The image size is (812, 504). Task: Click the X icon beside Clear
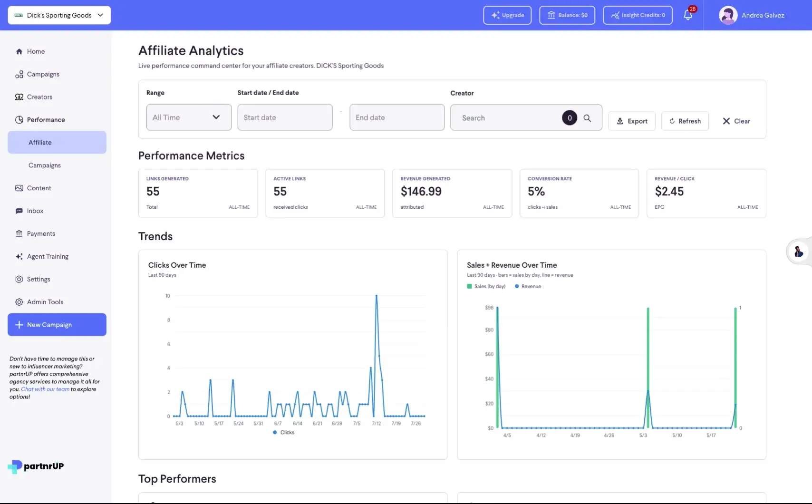pos(726,121)
